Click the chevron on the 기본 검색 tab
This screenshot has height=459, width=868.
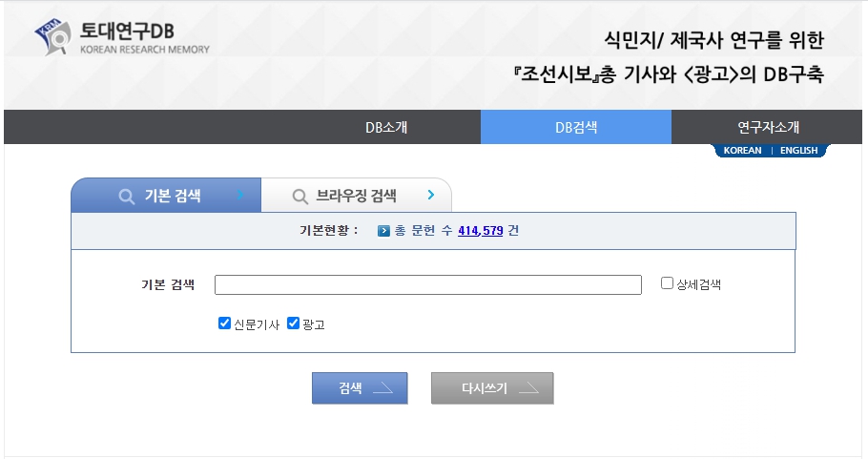(240, 196)
